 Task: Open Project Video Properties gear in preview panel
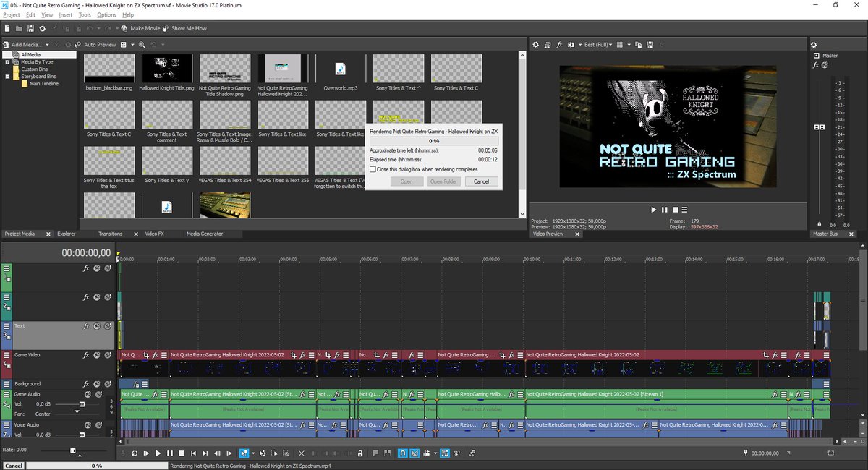[535, 45]
